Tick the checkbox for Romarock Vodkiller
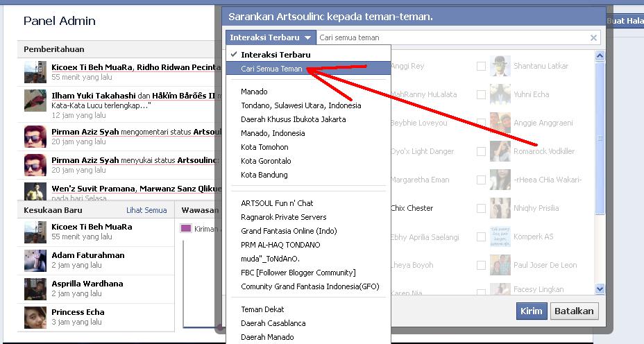Image resolution: width=644 pixels, height=344 pixels. tap(482, 151)
